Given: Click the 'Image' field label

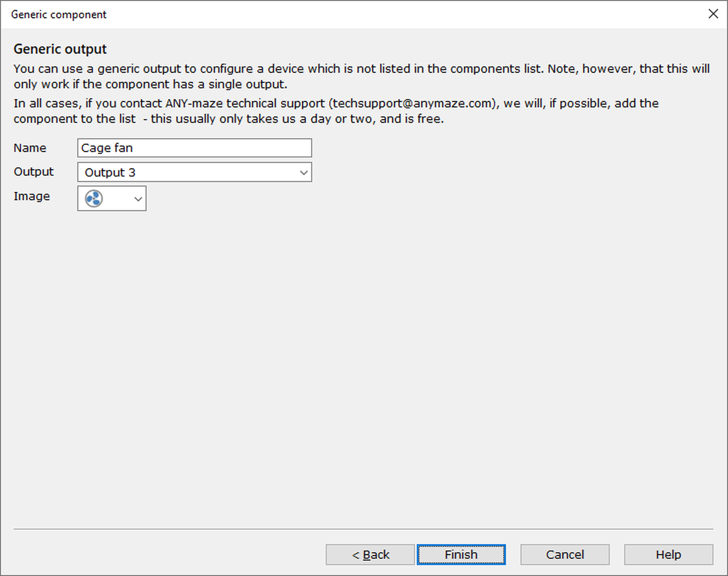Looking at the screenshot, I should coord(32,196).
